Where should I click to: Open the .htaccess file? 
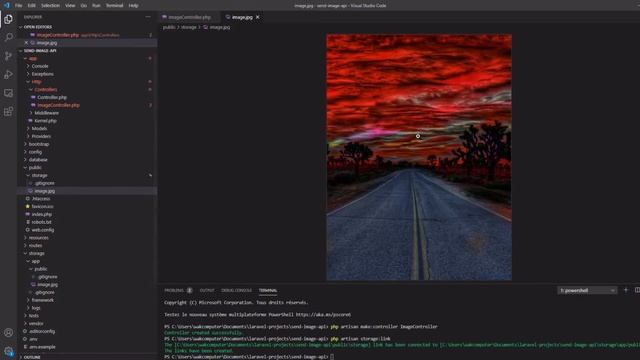pyautogui.click(x=41, y=199)
